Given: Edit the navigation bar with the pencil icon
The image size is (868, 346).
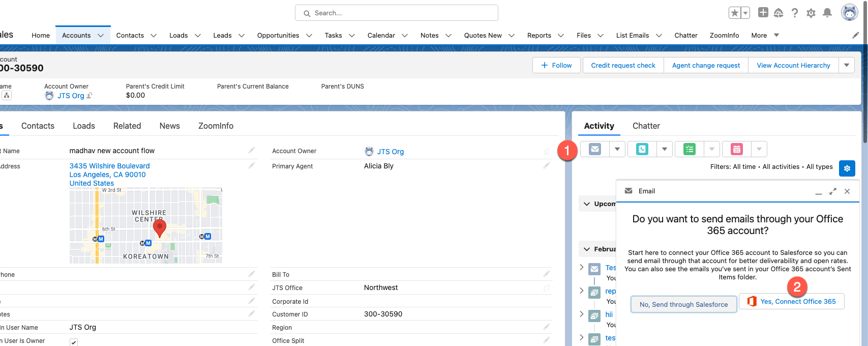Looking at the screenshot, I should click(x=856, y=35).
